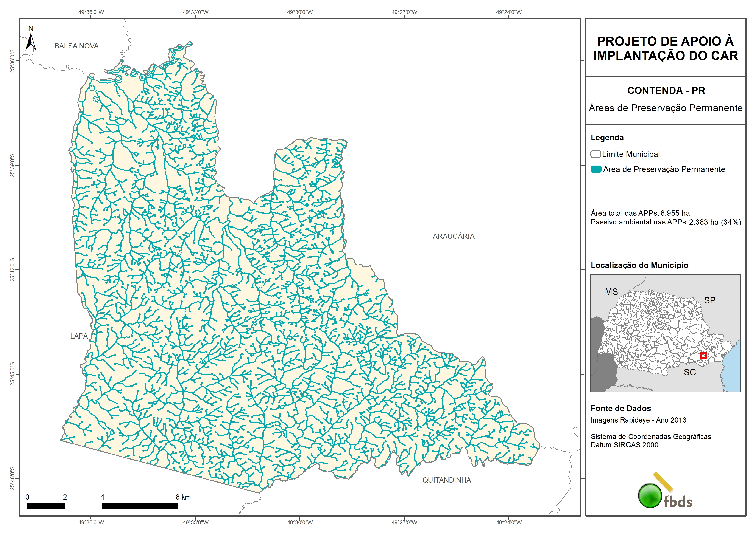Click the teal Área de Preservação Permanente swatch
Viewport: 756px width, 534px height.
(x=596, y=169)
